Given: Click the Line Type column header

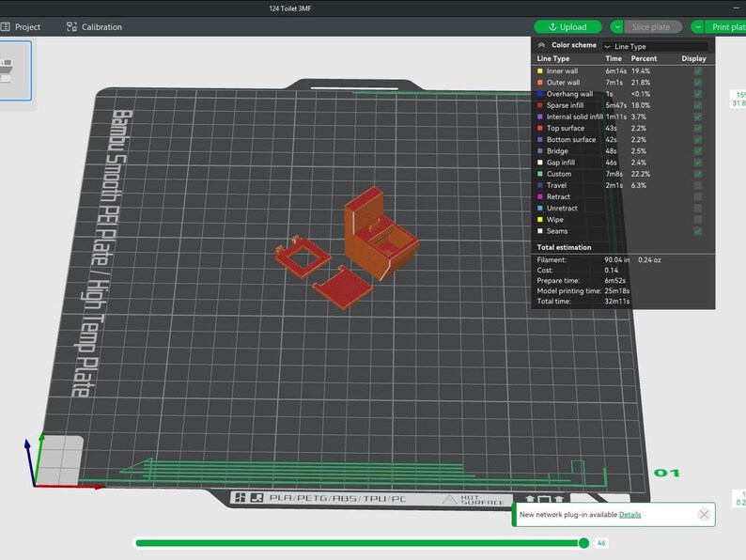Looking at the screenshot, I should (552, 58).
